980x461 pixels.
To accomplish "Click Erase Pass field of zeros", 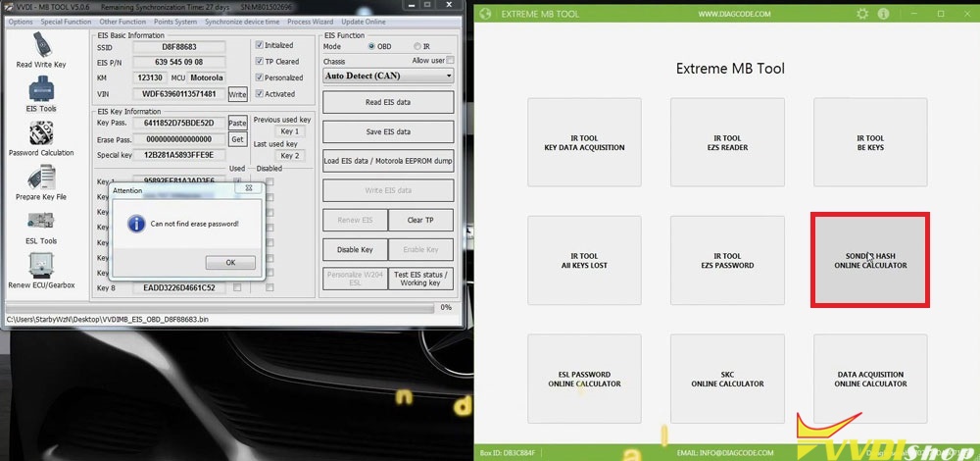I will pos(178,139).
